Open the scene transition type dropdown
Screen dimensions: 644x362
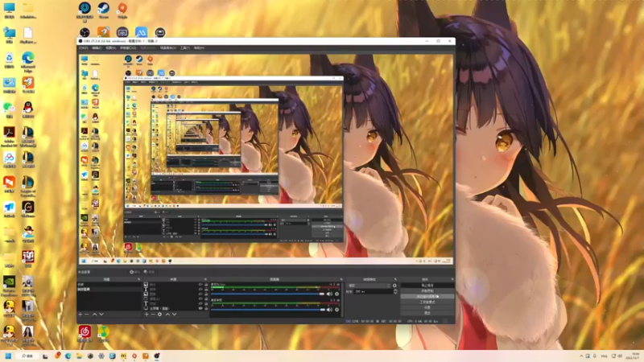pos(369,286)
